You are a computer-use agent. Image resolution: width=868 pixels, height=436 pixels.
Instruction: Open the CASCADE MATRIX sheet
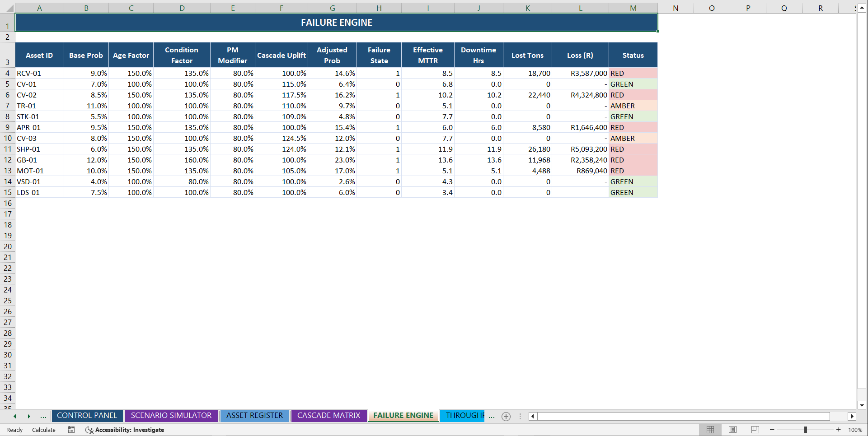click(x=329, y=416)
